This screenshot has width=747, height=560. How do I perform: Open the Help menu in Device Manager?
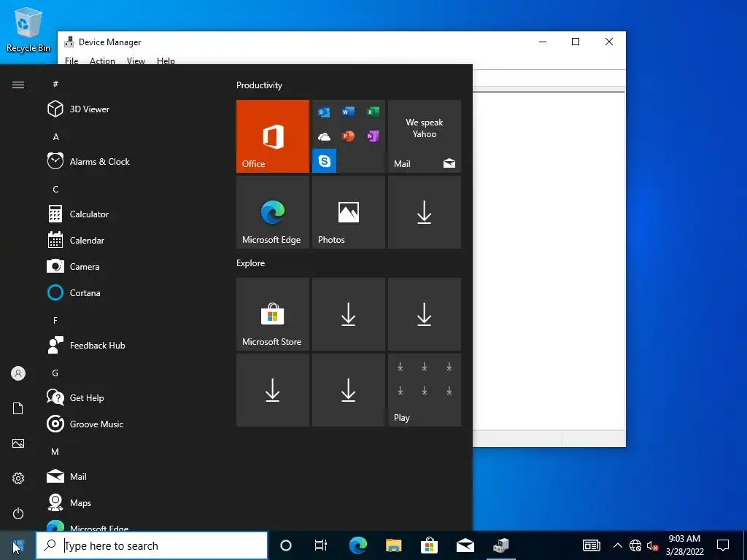tap(166, 61)
